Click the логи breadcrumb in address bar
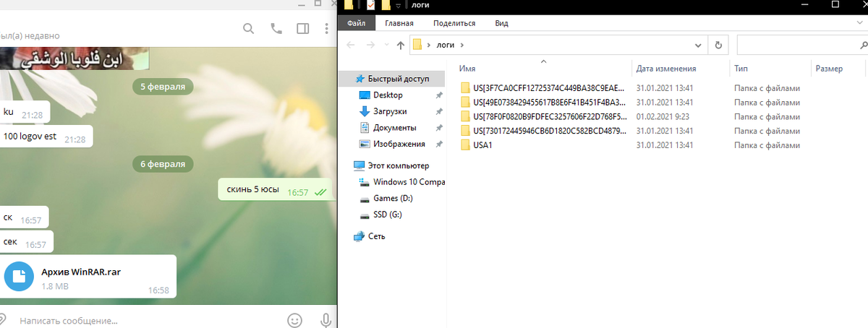The width and height of the screenshot is (868, 328). 444,45
